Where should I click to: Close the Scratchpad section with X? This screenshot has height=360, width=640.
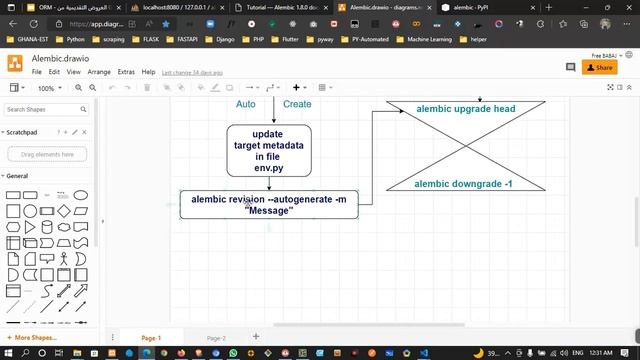[84, 132]
